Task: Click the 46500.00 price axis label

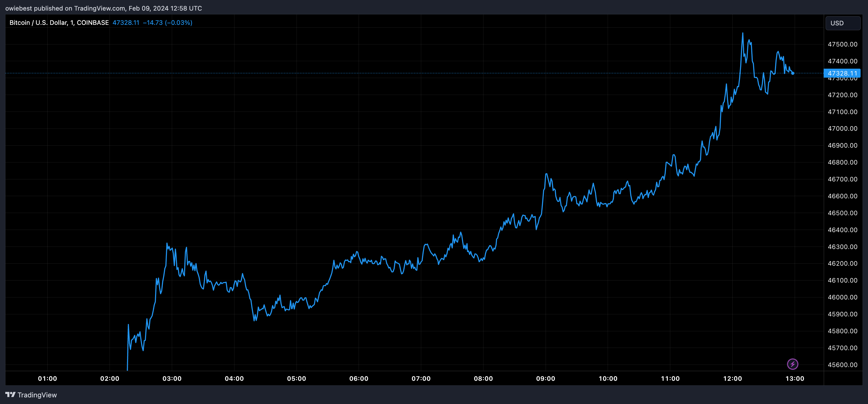Action: tap(842, 213)
